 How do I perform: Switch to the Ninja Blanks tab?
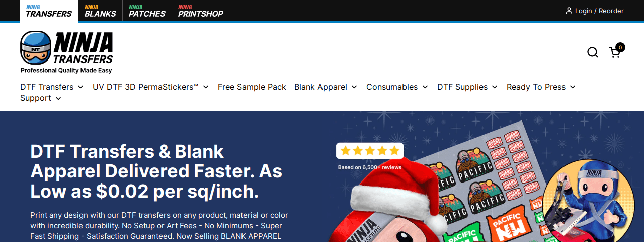coord(100,11)
